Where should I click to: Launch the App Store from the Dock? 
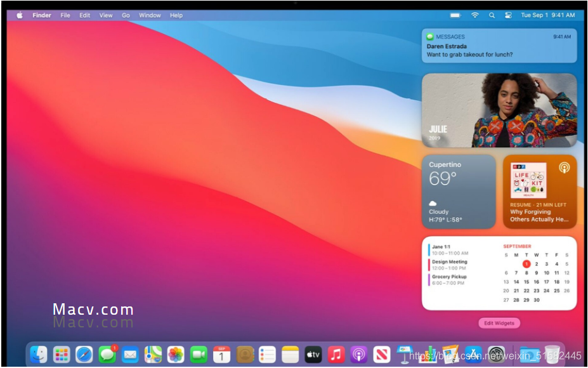point(474,354)
